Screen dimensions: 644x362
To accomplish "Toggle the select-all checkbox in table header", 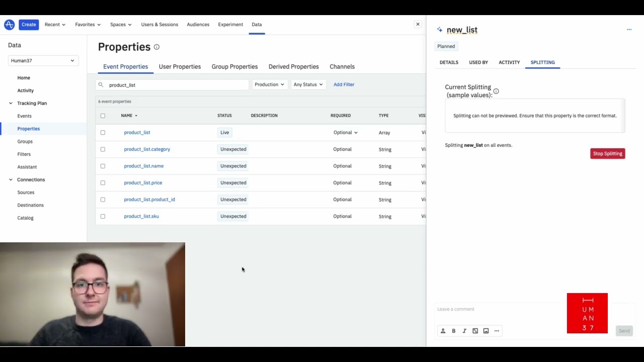I will (x=103, y=116).
